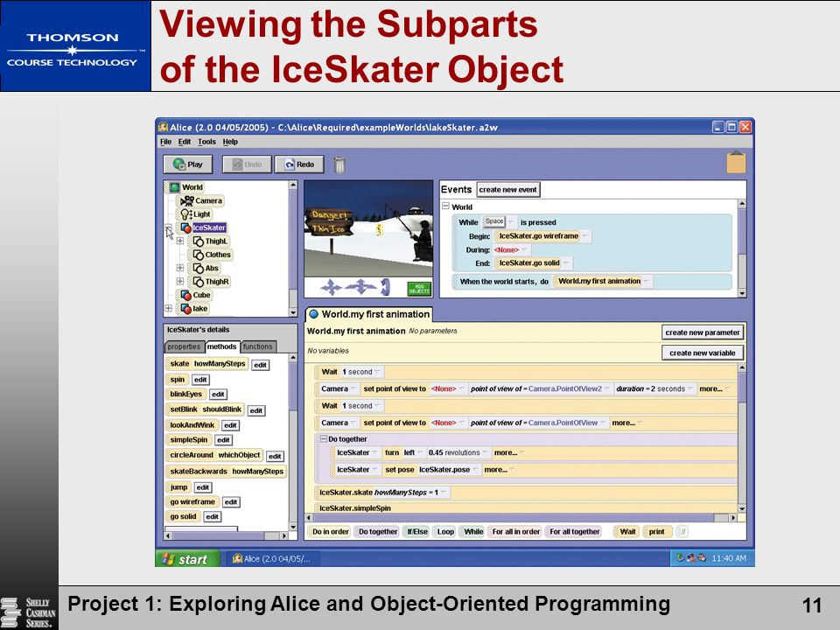The height and width of the screenshot is (630, 840).
Task: Select the Camera icon in object tree
Action: [x=187, y=201]
